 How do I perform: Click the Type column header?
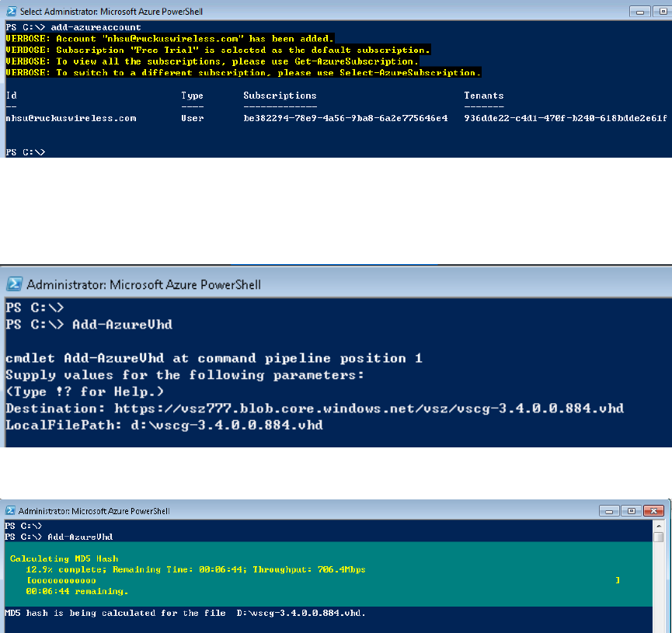tap(192, 96)
